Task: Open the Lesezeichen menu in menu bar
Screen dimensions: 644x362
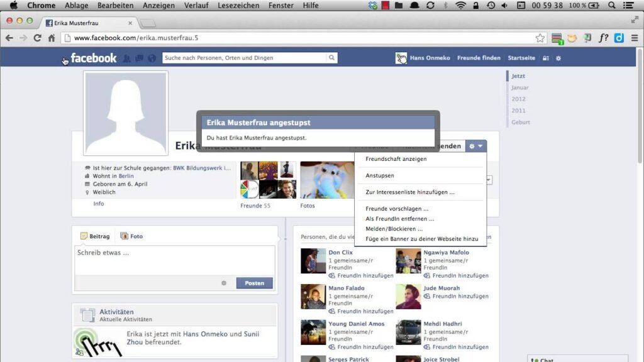Action: [238, 5]
